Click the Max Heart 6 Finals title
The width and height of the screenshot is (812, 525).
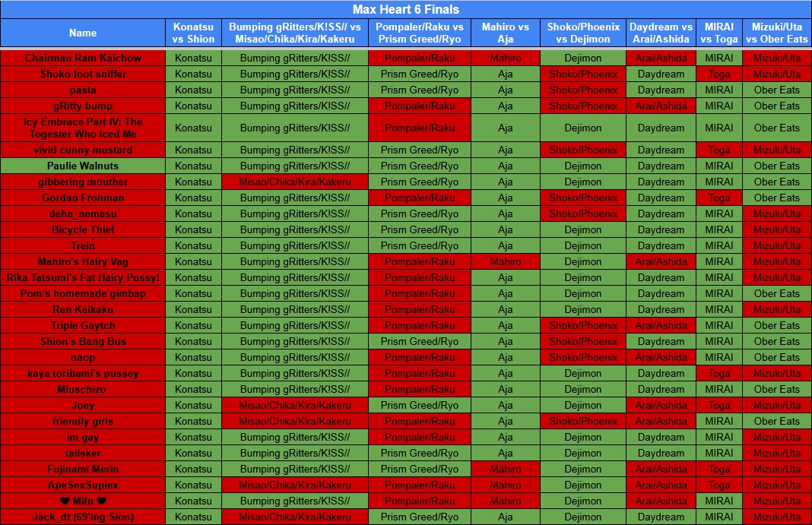tap(406, 9)
